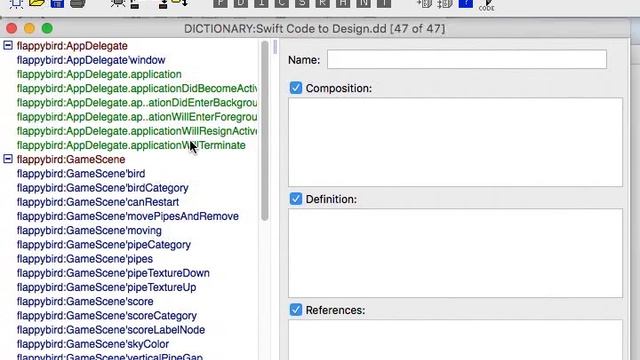Viewport: 640px width, 360px height.
Task: Click inside the Definition text area
Action: [456, 253]
